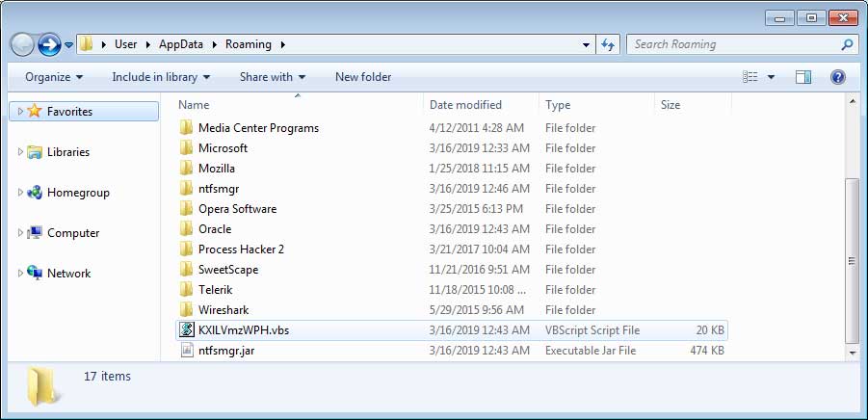The width and height of the screenshot is (868, 420).
Task: Select the KXILVmzWPH.vbs script file icon
Action: 186,330
